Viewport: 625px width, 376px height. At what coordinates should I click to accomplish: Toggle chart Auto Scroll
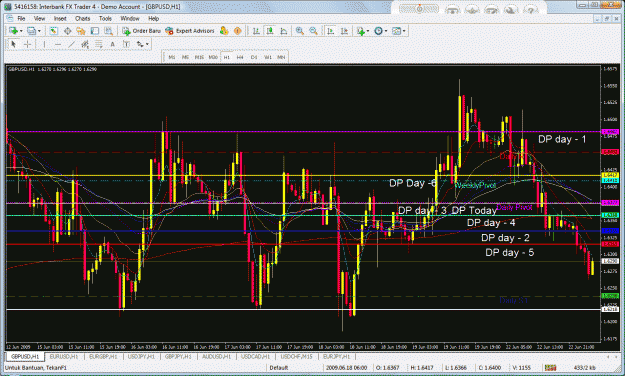(330, 31)
